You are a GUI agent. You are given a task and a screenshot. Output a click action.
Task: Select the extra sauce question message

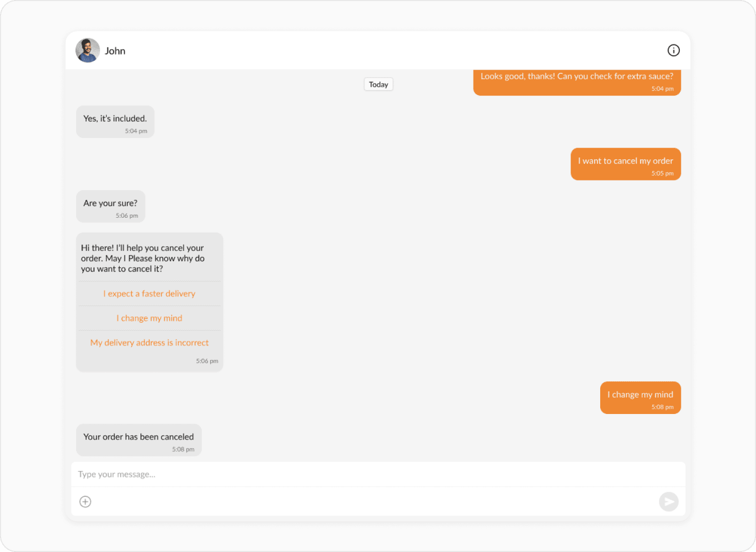click(577, 82)
